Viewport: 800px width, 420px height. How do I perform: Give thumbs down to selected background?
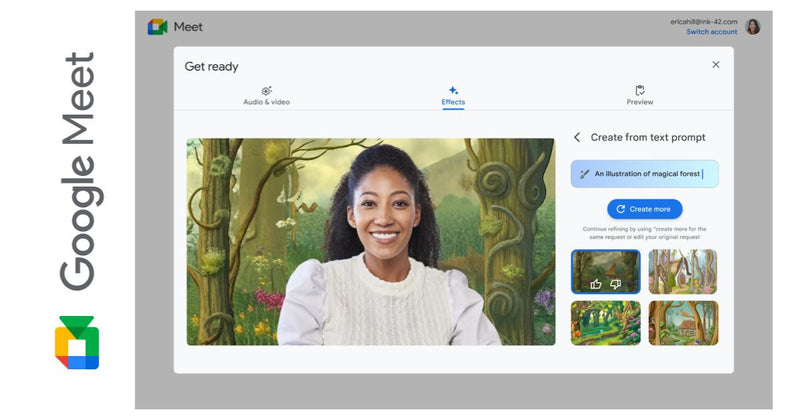[x=616, y=284]
